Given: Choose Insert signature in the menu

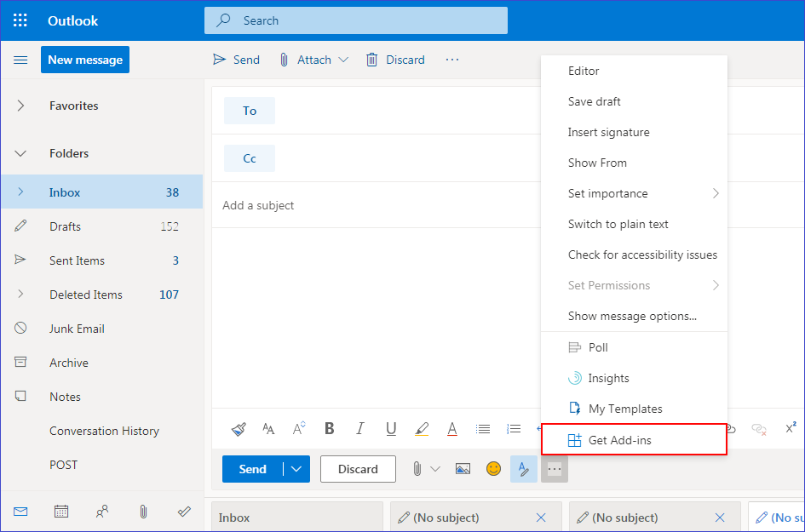Looking at the screenshot, I should (x=608, y=132).
